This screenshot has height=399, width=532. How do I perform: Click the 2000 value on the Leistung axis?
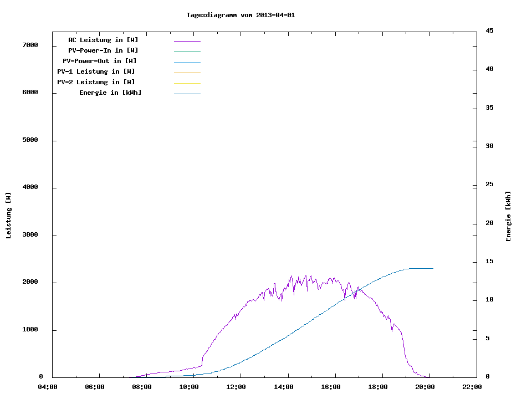pyautogui.click(x=29, y=282)
